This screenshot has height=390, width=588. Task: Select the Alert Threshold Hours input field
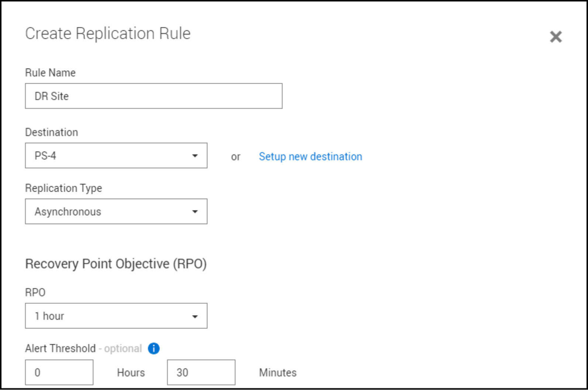[x=59, y=372]
